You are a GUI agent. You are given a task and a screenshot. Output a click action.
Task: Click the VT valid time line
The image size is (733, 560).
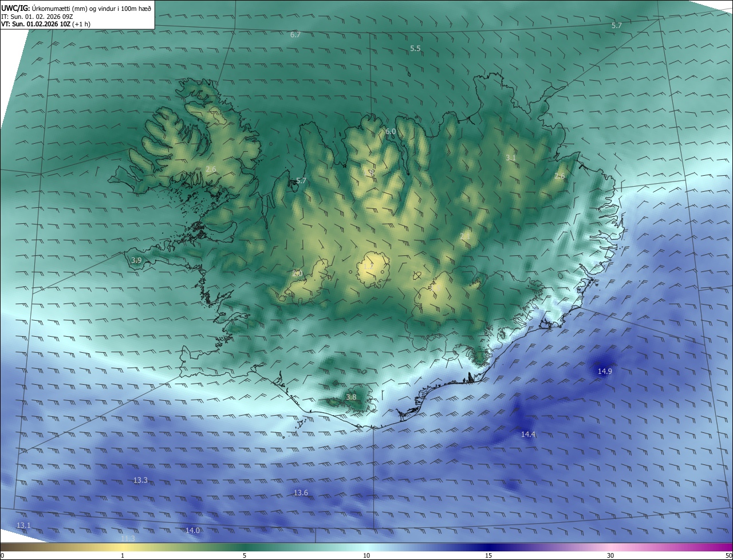(x=45, y=24)
